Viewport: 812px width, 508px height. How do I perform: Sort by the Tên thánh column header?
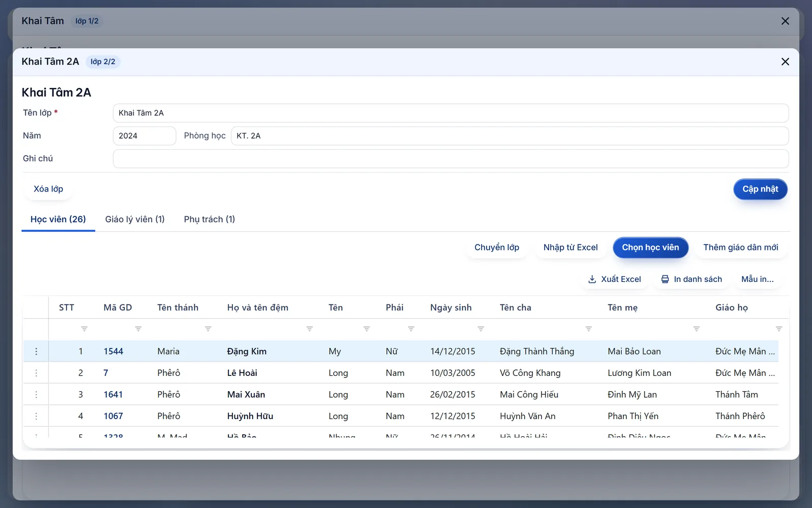coord(178,307)
